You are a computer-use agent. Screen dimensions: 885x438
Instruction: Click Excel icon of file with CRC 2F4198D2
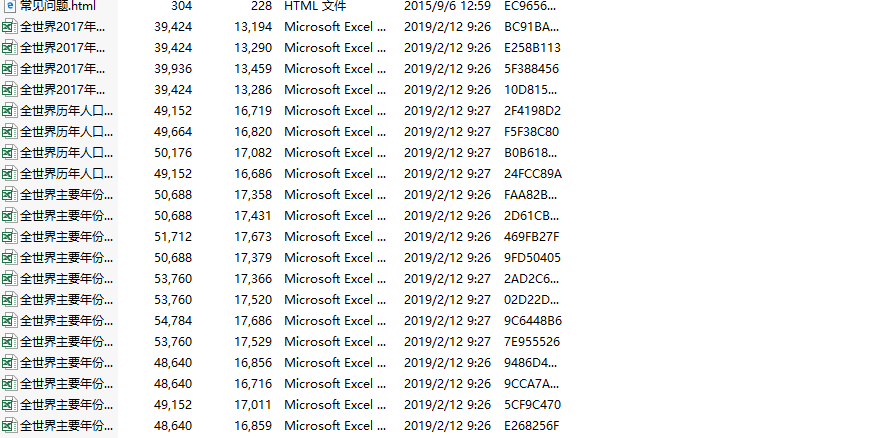(10, 111)
